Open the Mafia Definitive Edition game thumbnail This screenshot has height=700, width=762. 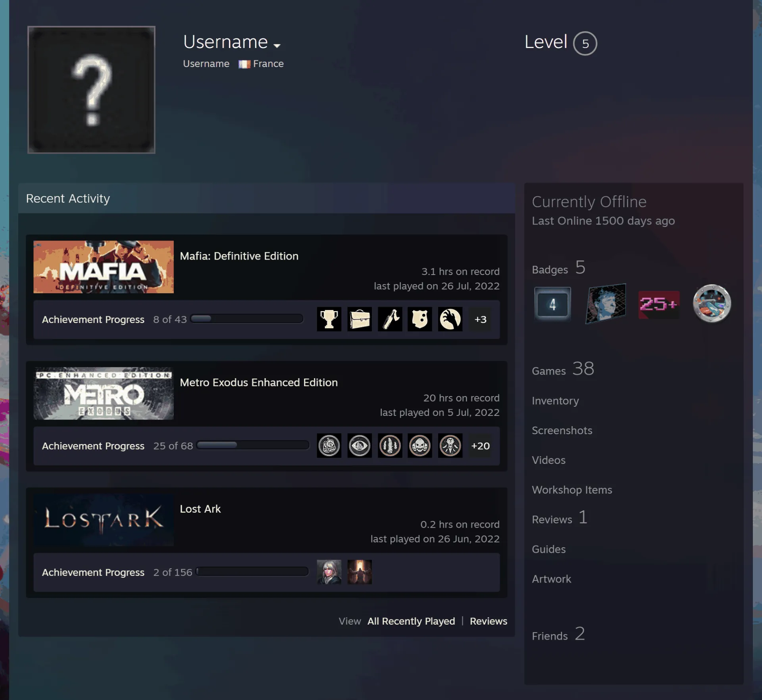pos(104,267)
